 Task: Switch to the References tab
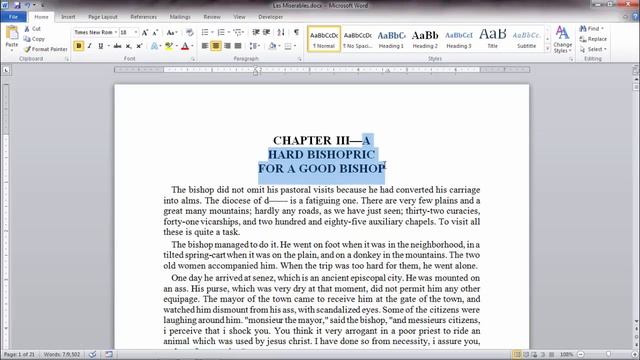coord(144,17)
